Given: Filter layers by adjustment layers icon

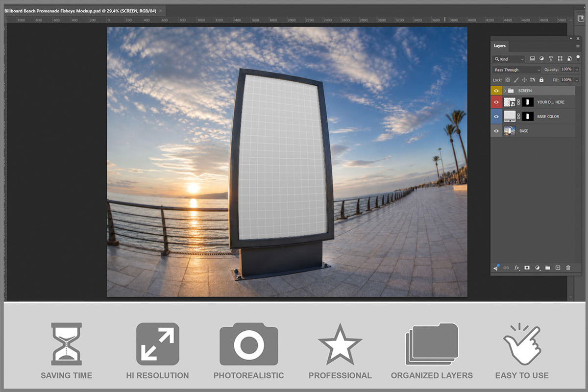Looking at the screenshot, I should (x=541, y=58).
